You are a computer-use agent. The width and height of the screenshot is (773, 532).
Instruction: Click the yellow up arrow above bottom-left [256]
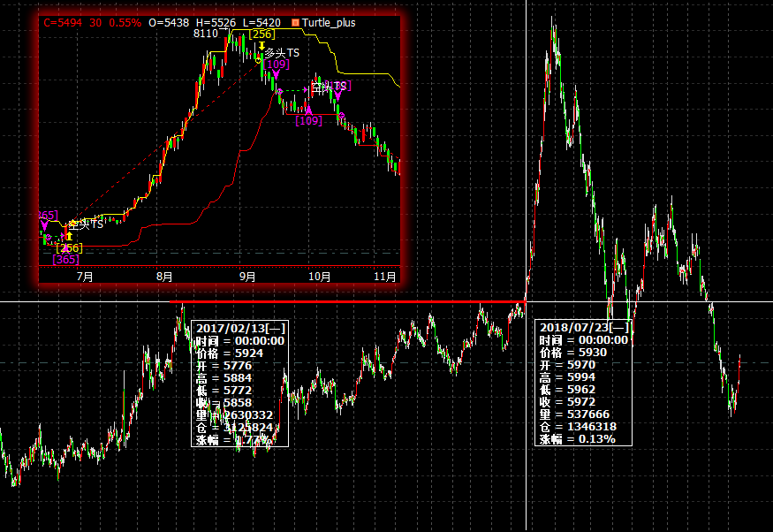click(70, 236)
